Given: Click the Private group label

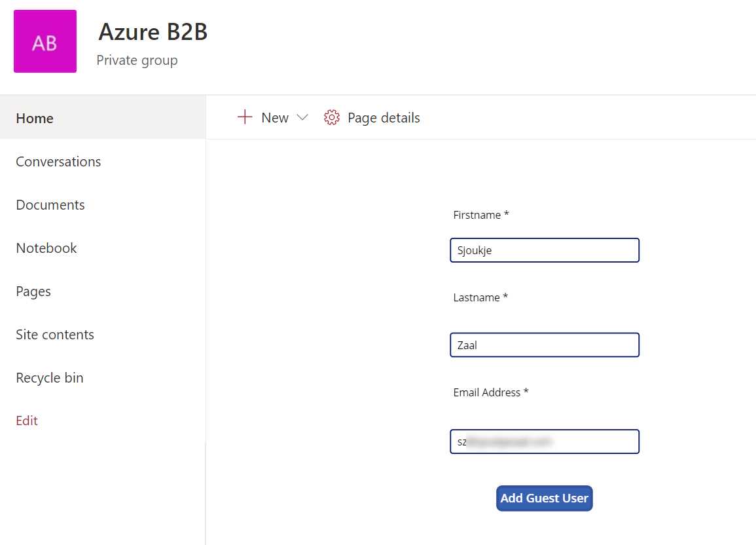Looking at the screenshot, I should (x=137, y=60).
